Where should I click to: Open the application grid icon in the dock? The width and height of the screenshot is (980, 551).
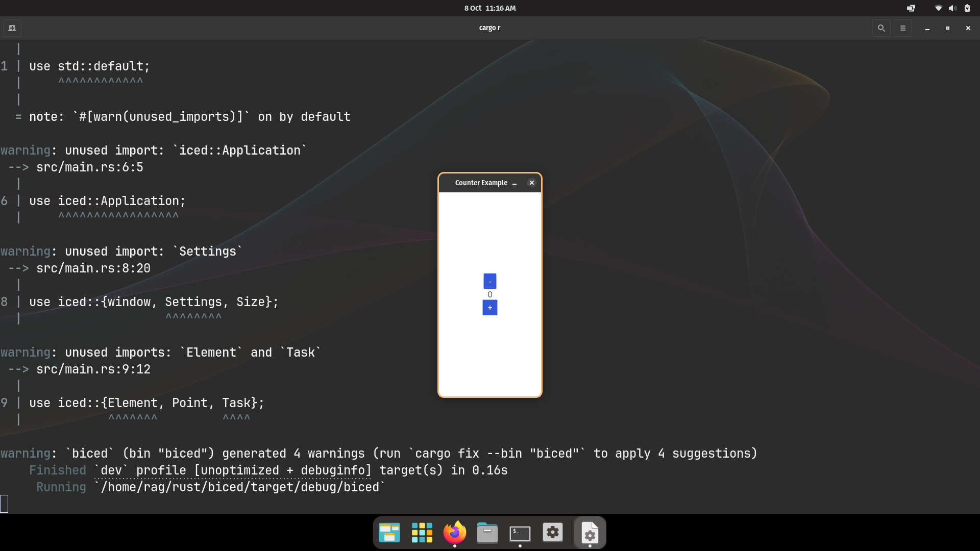click(421, 532)
